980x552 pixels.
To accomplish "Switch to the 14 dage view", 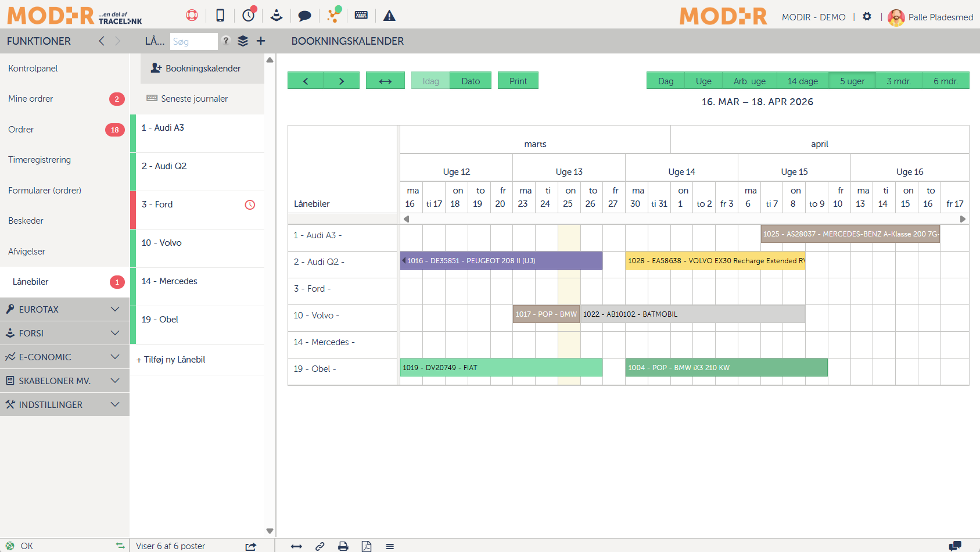I will [x=802, y=81].
